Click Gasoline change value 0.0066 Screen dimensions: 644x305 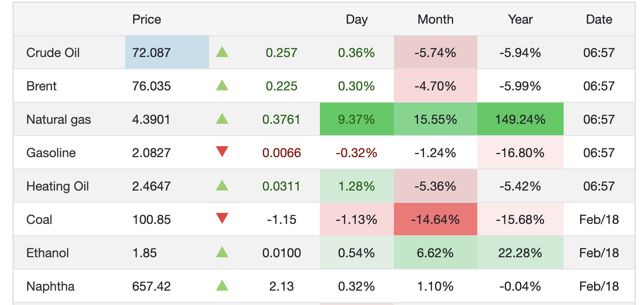(x=281, y=152)
